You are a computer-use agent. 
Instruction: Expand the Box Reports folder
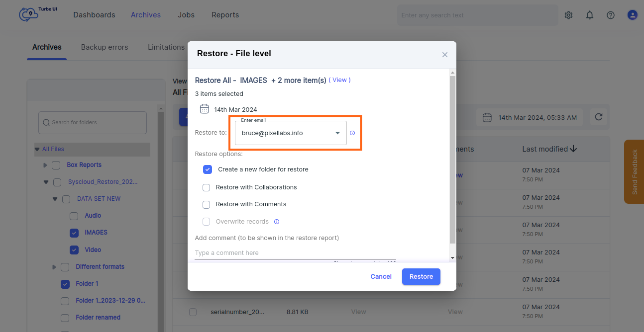point(46,165)
